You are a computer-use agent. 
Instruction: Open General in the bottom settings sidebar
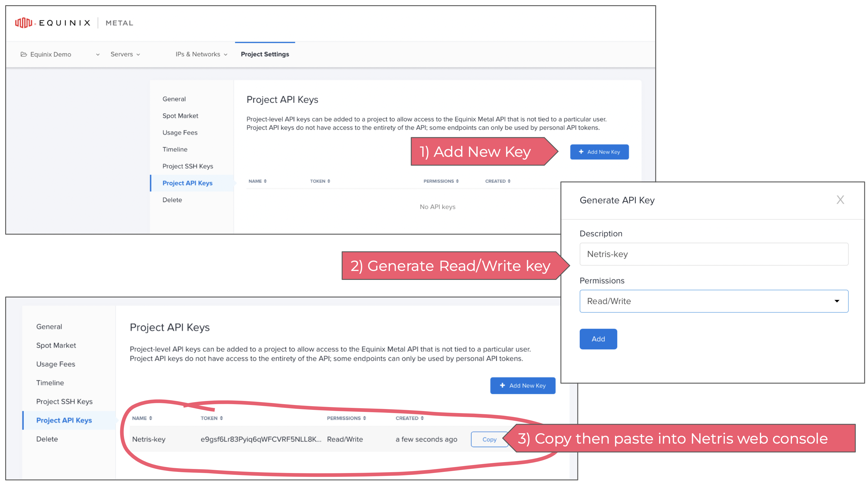pyautogui.click(x=49, y=327)
